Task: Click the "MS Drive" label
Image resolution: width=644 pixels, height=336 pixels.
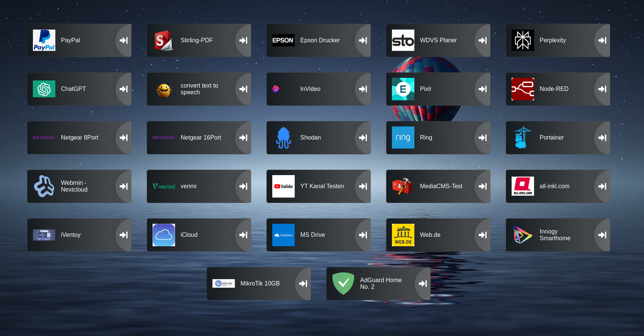Action: [x=313, y=235]
